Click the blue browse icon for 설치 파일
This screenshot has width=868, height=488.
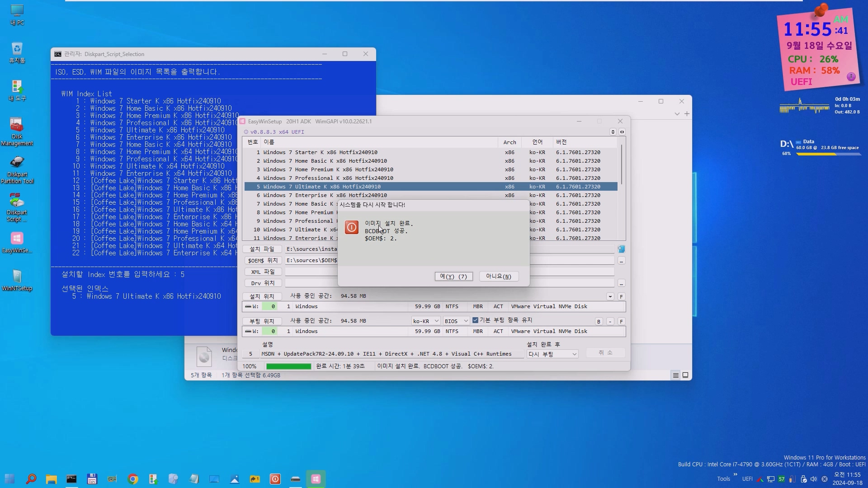coord(621,249)
